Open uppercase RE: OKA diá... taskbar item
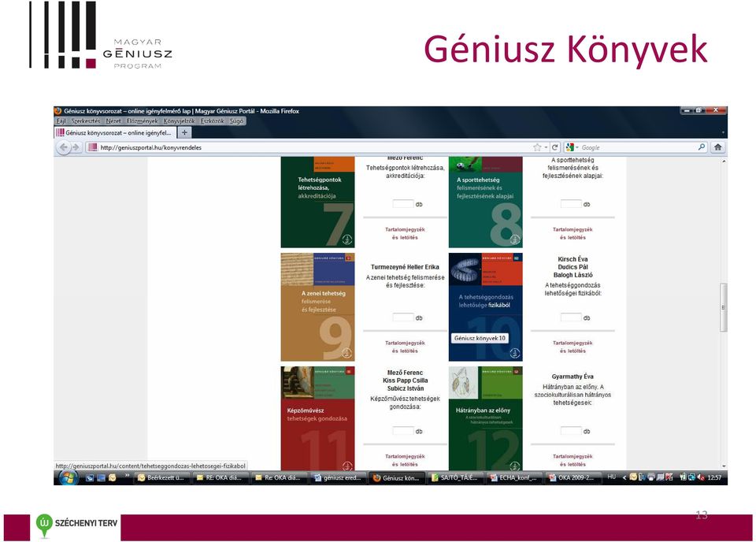Viewport: 756px width, 542px height. 220,477
